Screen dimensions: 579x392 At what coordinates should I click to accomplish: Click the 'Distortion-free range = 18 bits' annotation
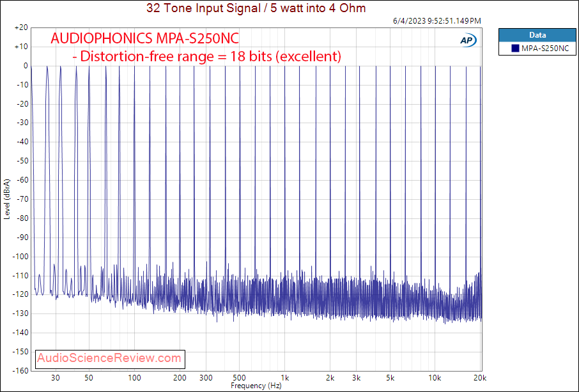(x=207, y=56)
